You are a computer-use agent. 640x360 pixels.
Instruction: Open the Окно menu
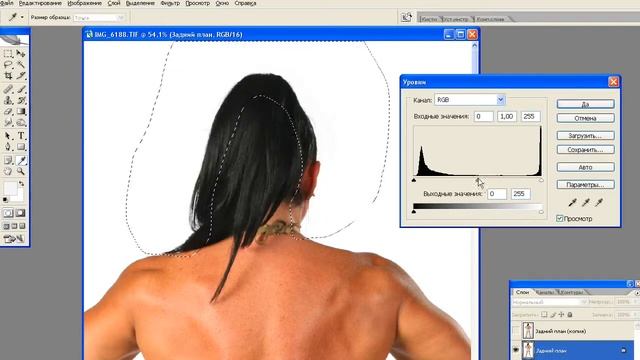(x=222, y=3)
